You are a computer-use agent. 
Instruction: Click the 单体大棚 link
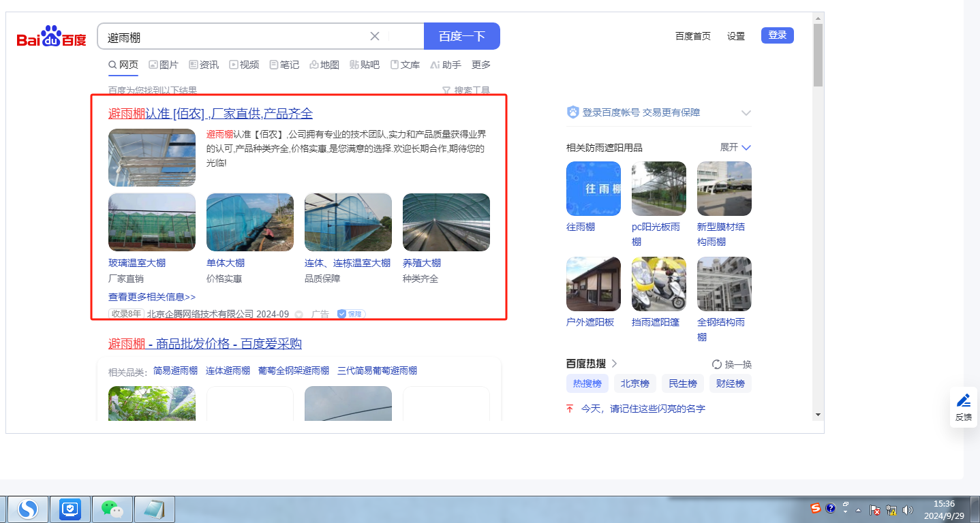(226, 263)
